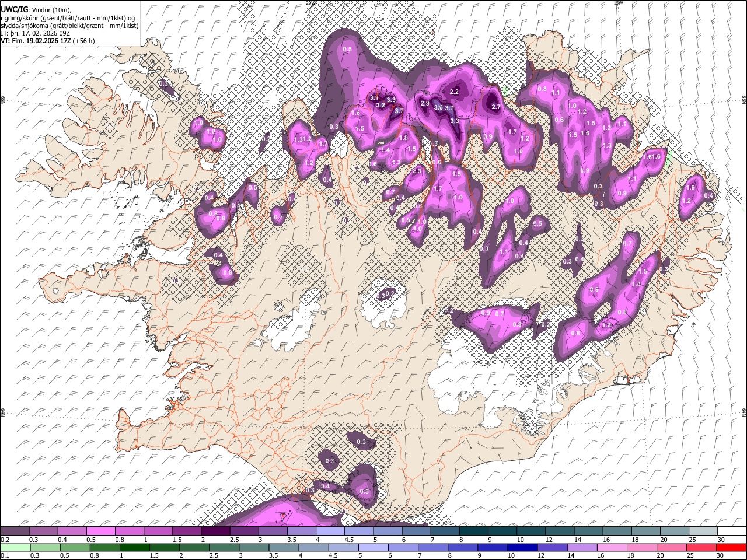Click the '15W' longitude label at the top edge
The height and width of the screenshot is (560, 747).
[x=618, y=3]
